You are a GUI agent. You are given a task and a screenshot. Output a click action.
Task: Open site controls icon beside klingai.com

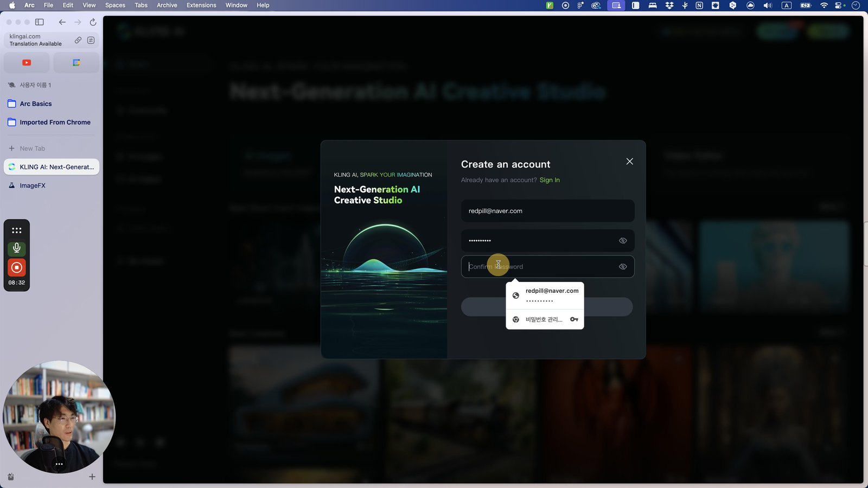point(91,40)
